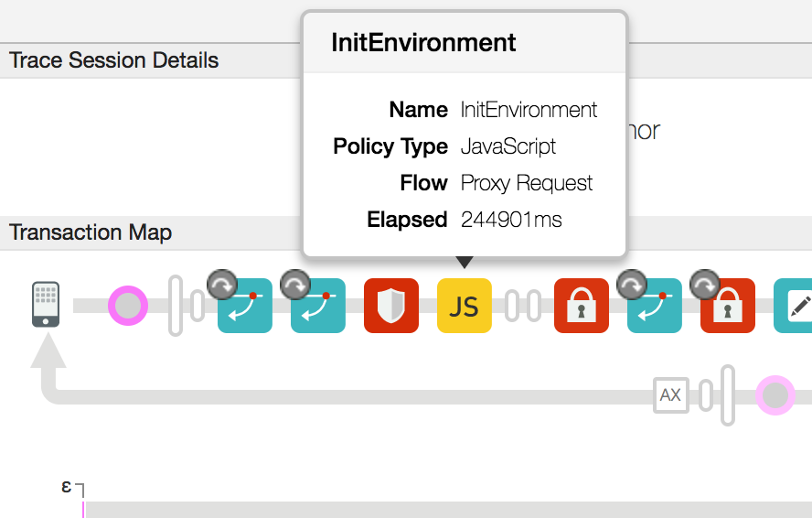Image resolution: width=812 pixels, height=518 pixels.
Task: Select the pink circle on the response path
Action: pos(775,395)
